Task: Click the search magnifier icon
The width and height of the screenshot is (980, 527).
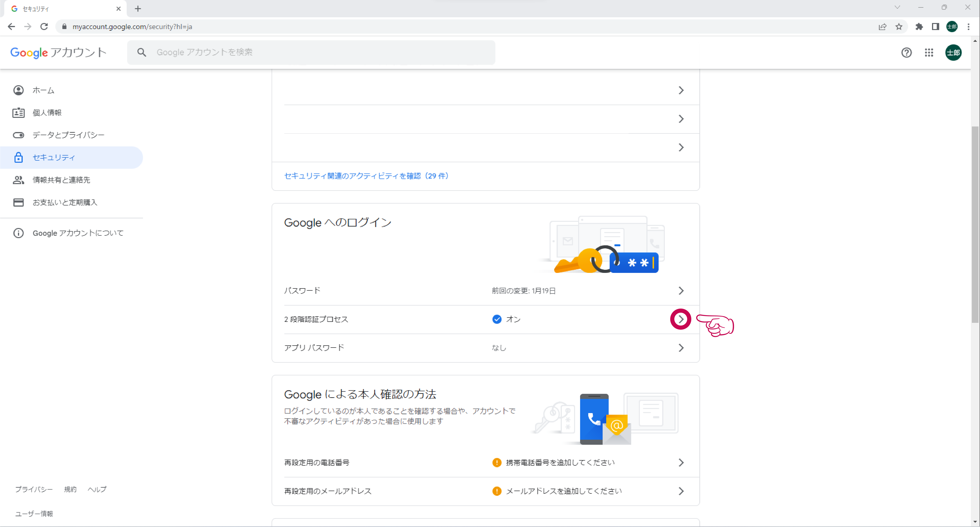Action: (x=142, y=53)
